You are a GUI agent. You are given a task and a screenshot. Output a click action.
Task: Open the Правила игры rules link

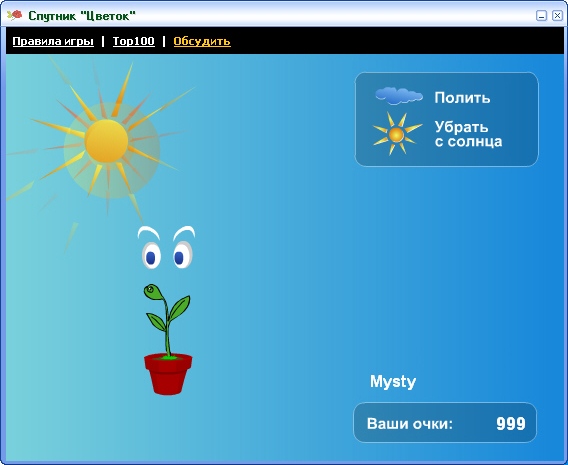[53, 41]
